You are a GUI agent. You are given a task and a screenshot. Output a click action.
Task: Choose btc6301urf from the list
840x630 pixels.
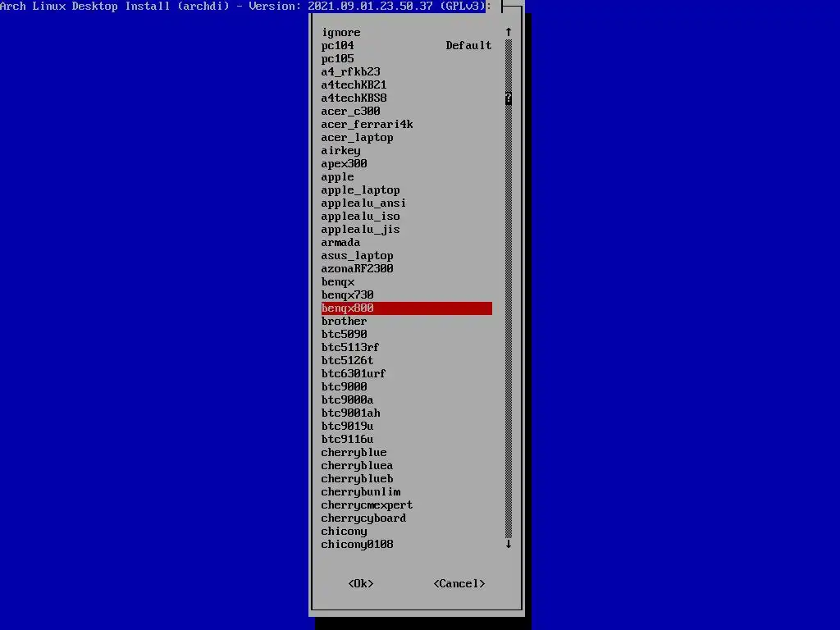tap(407, 374)
